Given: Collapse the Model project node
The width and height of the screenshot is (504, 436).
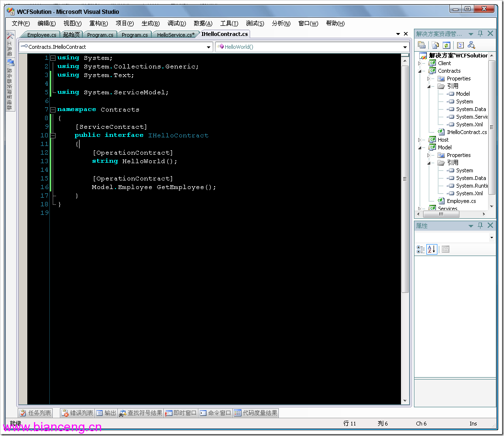Looking at the screenshot, I should coord(420,148).
